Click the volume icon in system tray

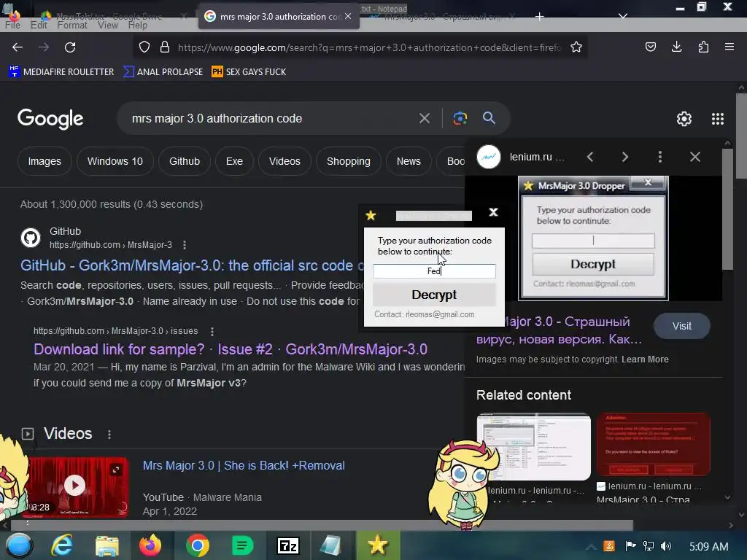(666, 546)
